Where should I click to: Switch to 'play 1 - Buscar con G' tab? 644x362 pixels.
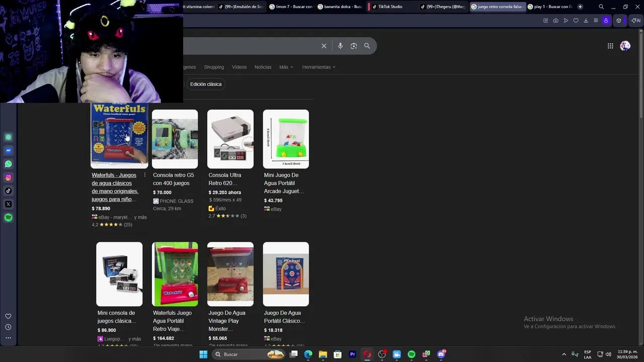[550, 7]
